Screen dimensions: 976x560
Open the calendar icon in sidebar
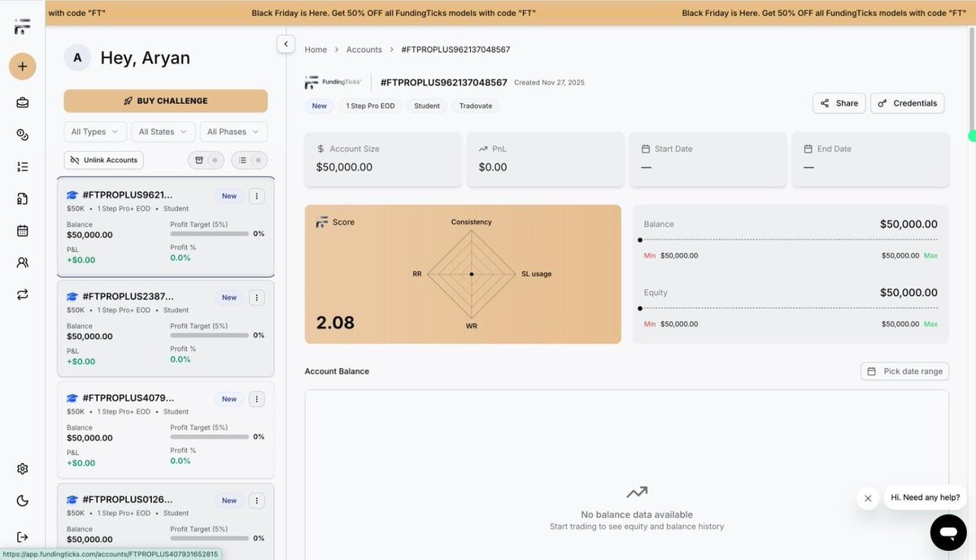pyautogui.click(x=22, y=231)
